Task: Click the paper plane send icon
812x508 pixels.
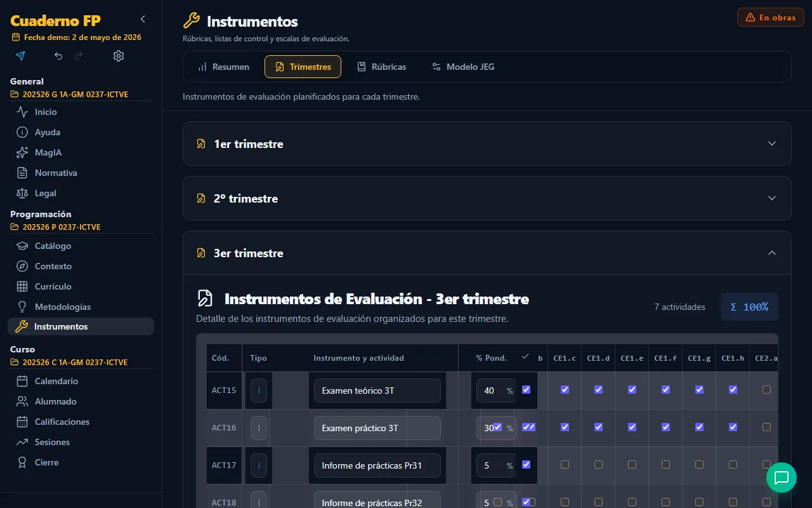Action: pos(20,56)
